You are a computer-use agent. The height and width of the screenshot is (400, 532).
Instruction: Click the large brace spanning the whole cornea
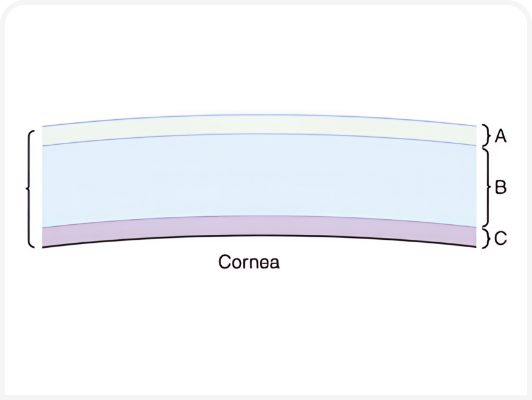30,188
